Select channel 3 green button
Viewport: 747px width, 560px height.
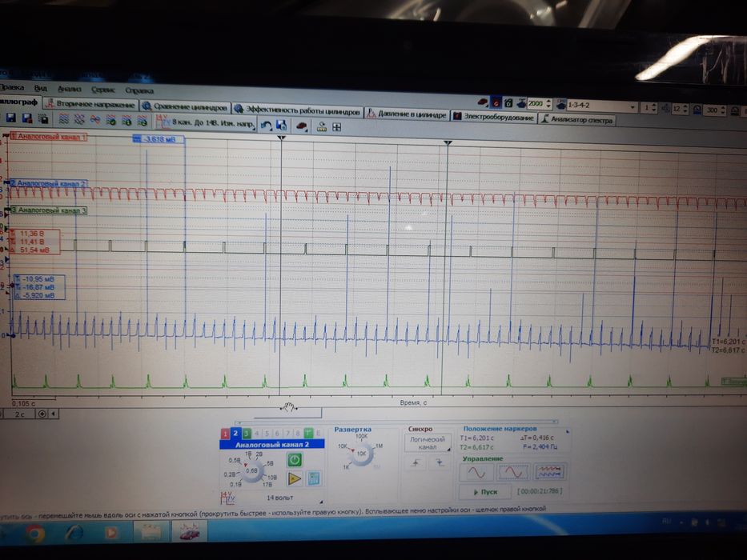(247, 434)
